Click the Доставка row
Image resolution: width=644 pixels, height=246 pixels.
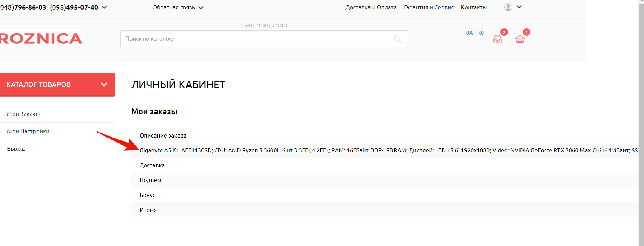(x=385, y=165)
